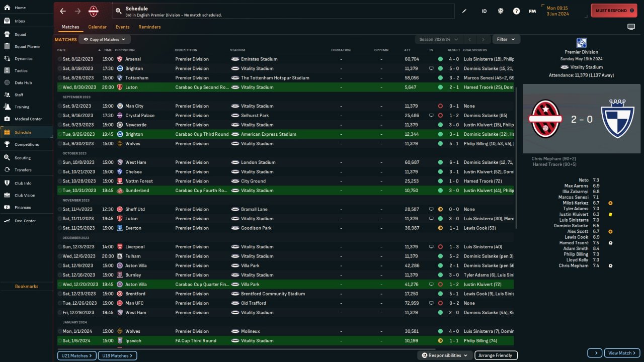The height and width of the screenshot is (362, 644).
Task: Type in the Schedule search bar
Action: click(282, 11)
